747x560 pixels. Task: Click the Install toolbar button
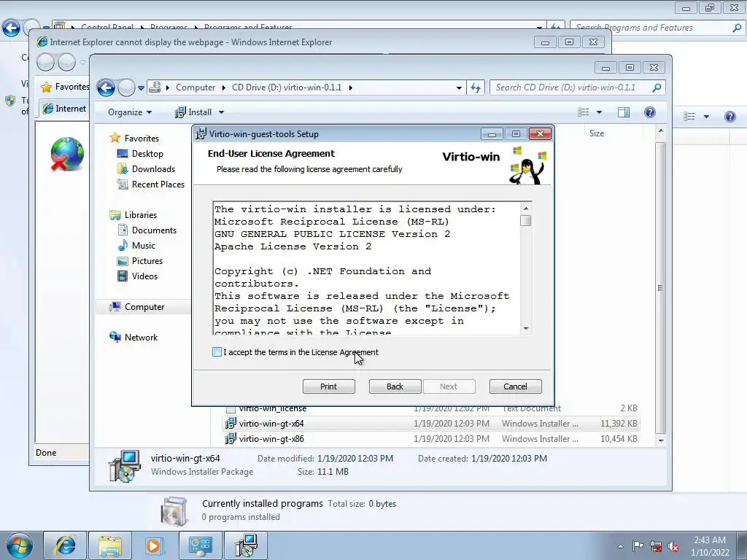click(194, 112)
